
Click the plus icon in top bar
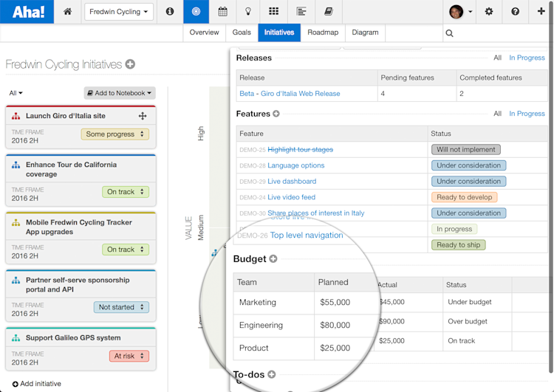click(x=541, y=11)
